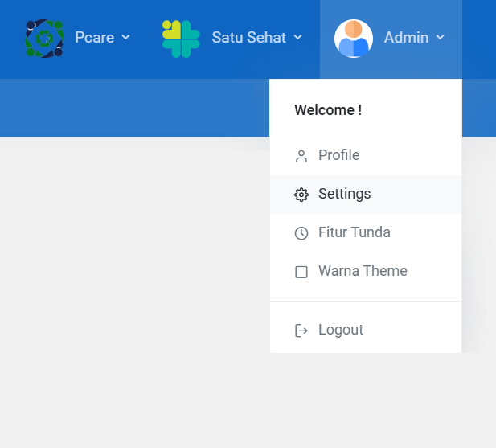Collapse the Admin dropdown chevron
Viewport: 496px width, 448px height.
pyautogui.click(x=440, y=37)
